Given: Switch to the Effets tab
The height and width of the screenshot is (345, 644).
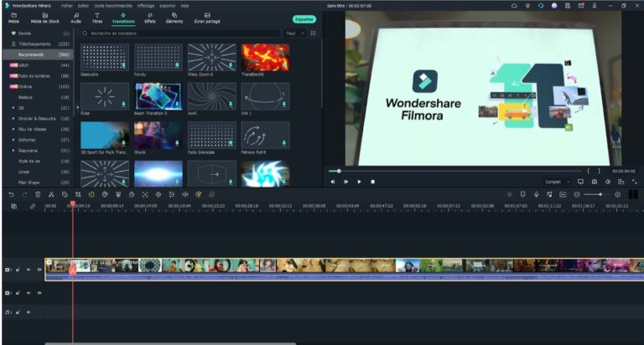Looking at the screenshot, I should (x=150, y=18).
